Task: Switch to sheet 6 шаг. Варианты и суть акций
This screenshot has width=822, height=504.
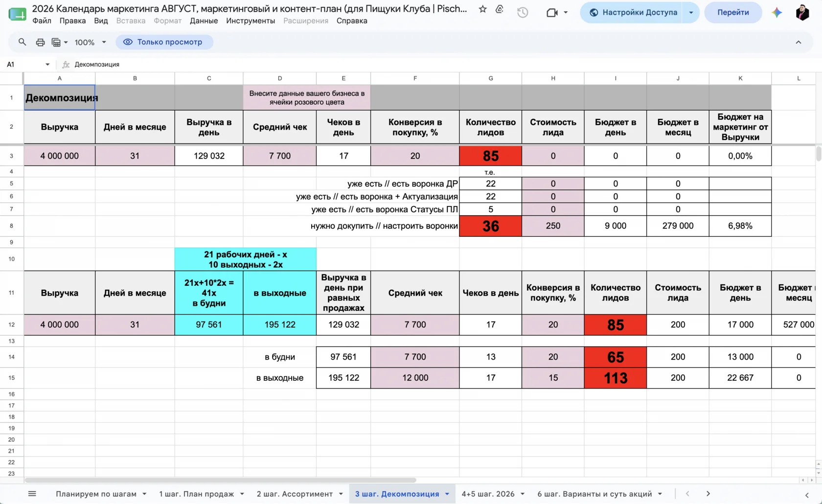Action: pyautogui.click(x=594, y=494)
